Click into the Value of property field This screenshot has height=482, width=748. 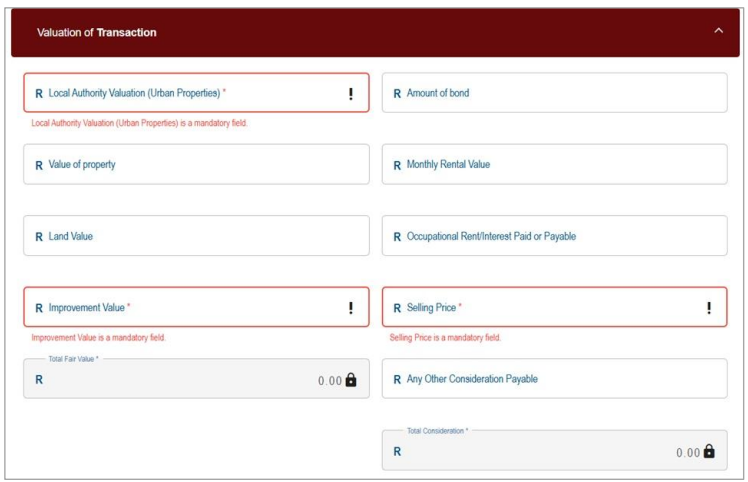pos(196,165)
